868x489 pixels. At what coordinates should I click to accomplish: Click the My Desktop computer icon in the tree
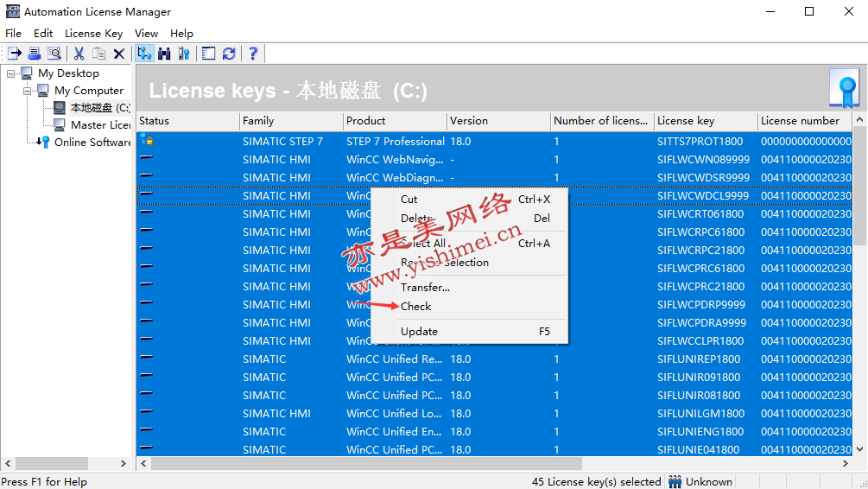pos(27,73)
